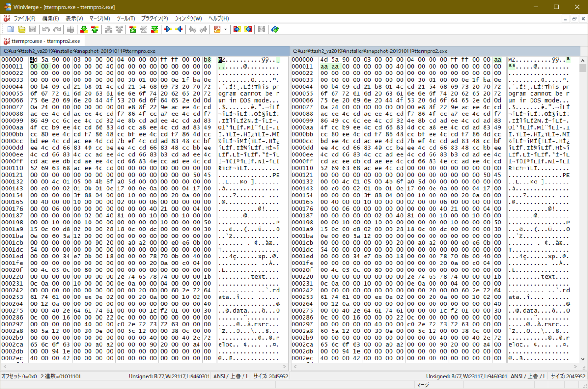Viewport: 588px width, 389px height.
Task: Click the マージ label in bottom status bar
Action: click(x=423, y=384)
